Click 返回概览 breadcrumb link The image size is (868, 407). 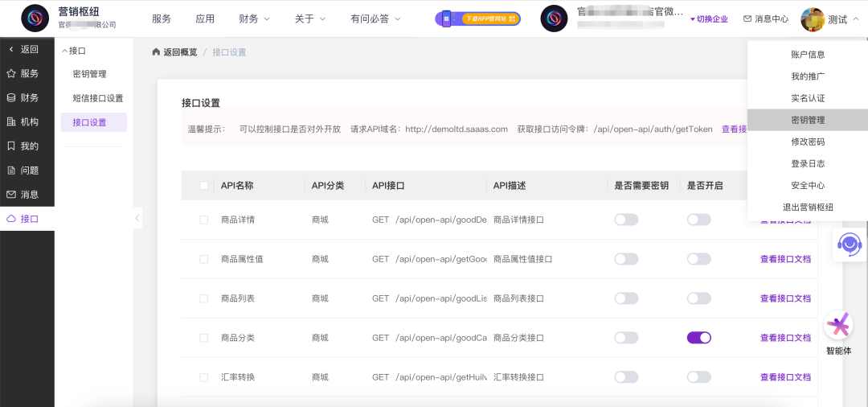tap(174, 52)
